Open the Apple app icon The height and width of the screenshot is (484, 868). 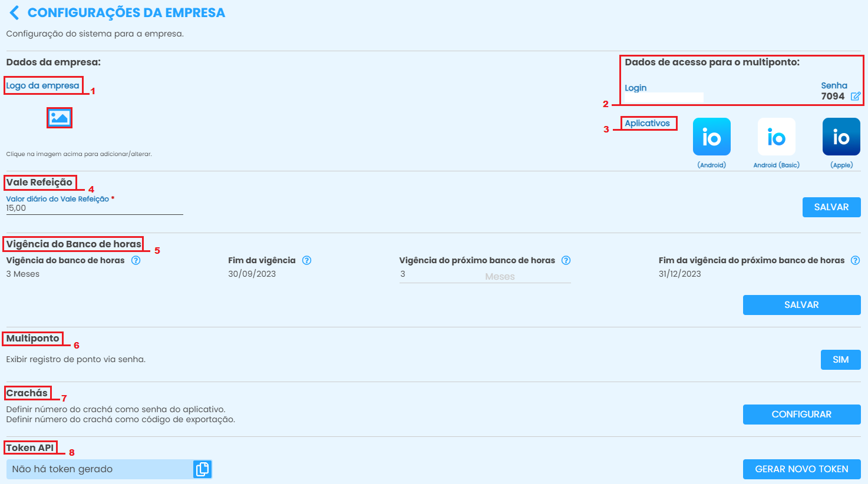coord(841,137)
